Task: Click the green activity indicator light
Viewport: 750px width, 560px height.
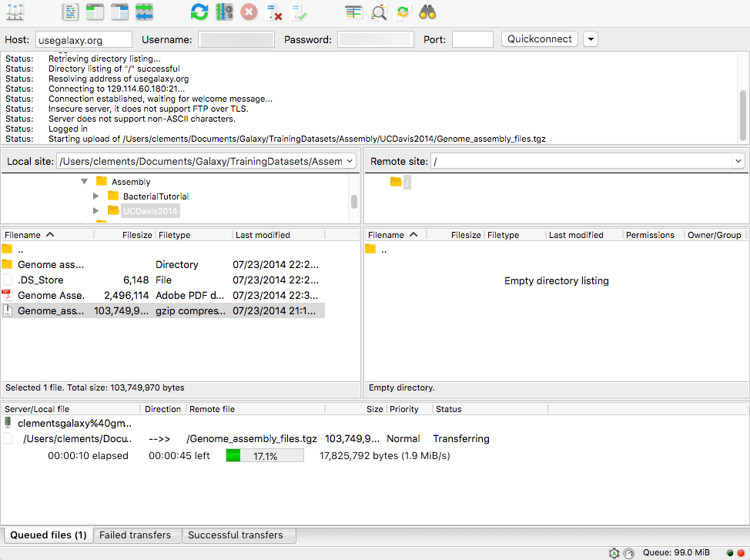Action: coord(730,553)
